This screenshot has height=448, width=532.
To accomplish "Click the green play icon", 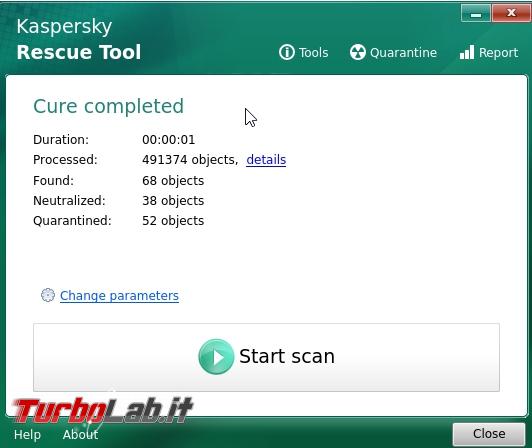I will [216, 357].
